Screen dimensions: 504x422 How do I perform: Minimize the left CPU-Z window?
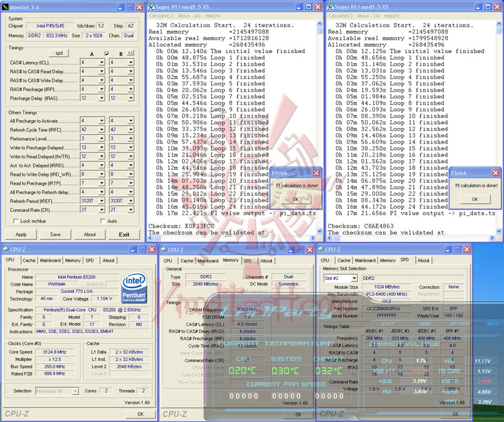tap(133, 249)
